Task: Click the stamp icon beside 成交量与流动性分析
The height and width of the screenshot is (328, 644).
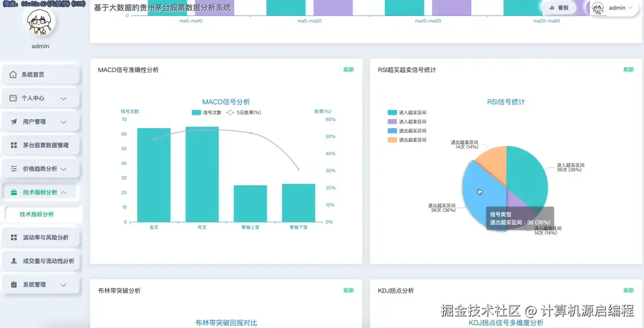Action: click(13, 261)
